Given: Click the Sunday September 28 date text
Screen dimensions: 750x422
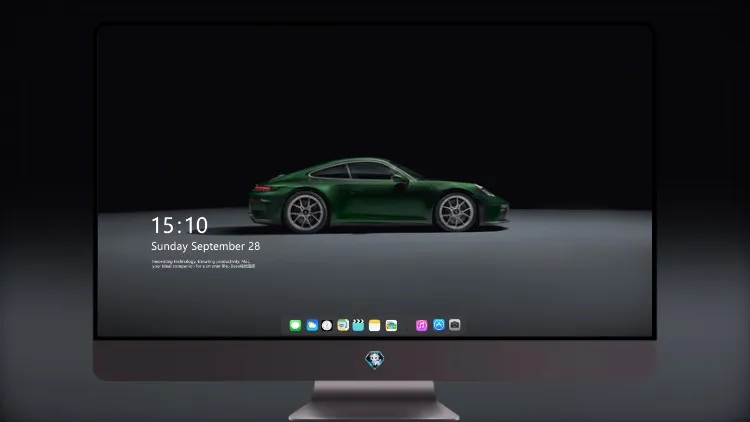Looking at the screenshot, I should [206, 246].
